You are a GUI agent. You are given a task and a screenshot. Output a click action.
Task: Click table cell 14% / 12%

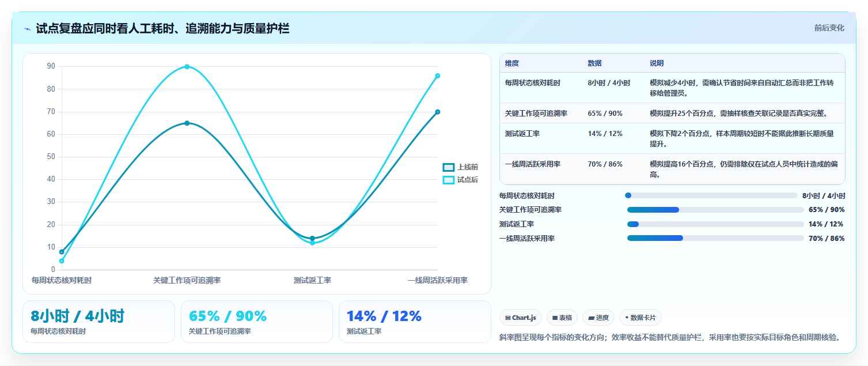[605, 134]
